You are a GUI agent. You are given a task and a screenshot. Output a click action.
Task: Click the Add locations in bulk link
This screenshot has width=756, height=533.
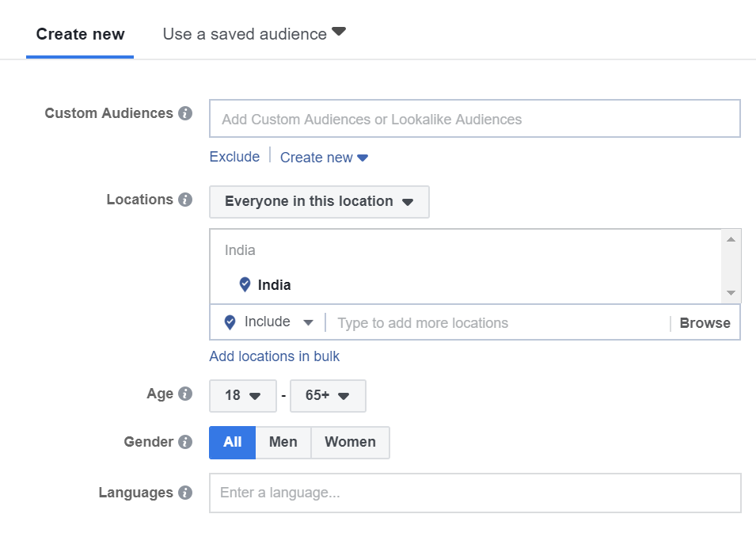(x=275, y=356)
